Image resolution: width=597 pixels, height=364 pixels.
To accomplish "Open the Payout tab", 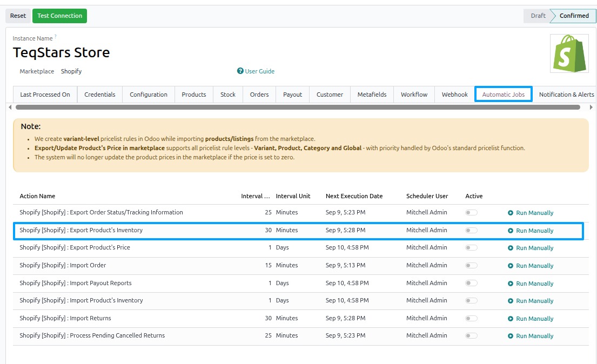I will 292,95.
